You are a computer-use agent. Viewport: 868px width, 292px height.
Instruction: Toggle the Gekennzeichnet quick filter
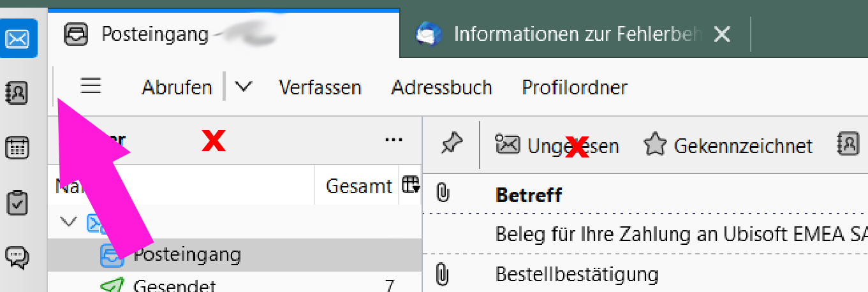(x=728, y=146)
